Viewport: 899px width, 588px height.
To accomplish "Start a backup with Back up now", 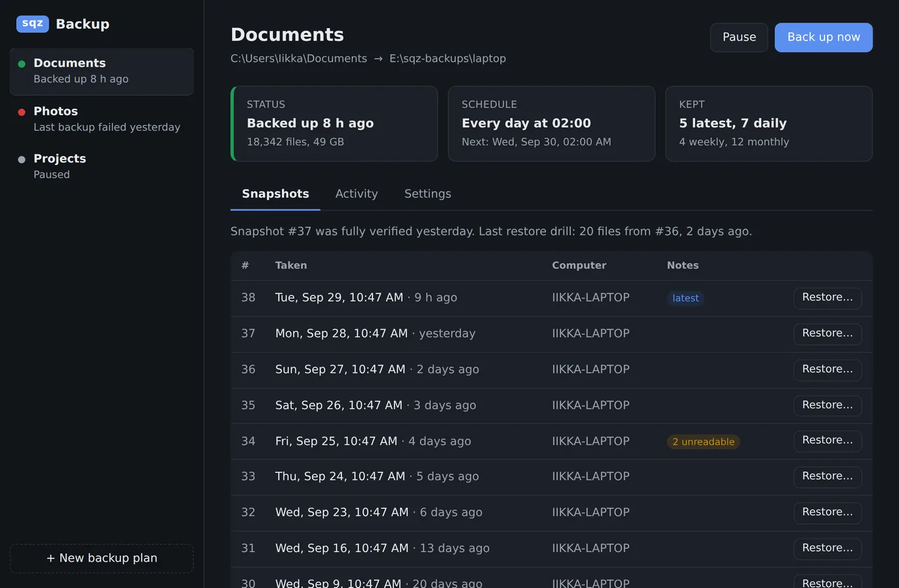I will pos(824,37).
